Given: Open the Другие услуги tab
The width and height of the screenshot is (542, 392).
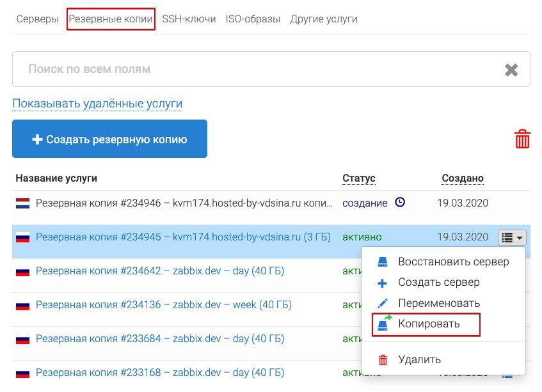Looking at the screenshot, I should click(324, 19).
